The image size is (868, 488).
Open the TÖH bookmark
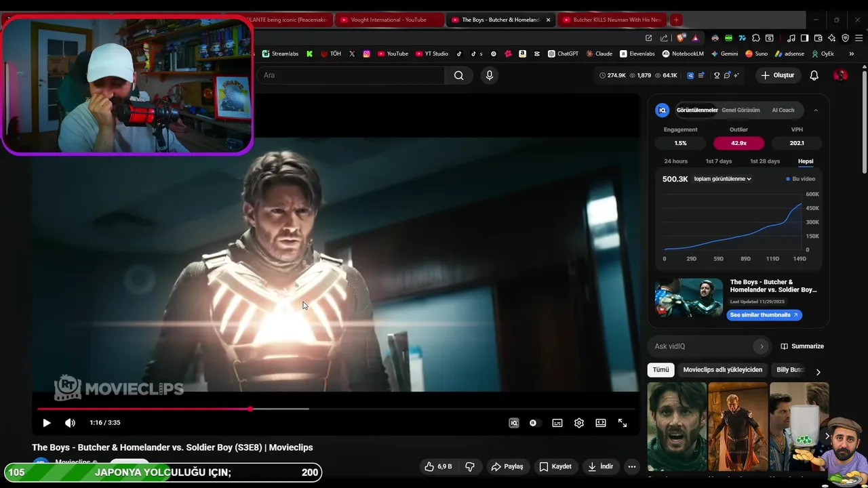331,54
